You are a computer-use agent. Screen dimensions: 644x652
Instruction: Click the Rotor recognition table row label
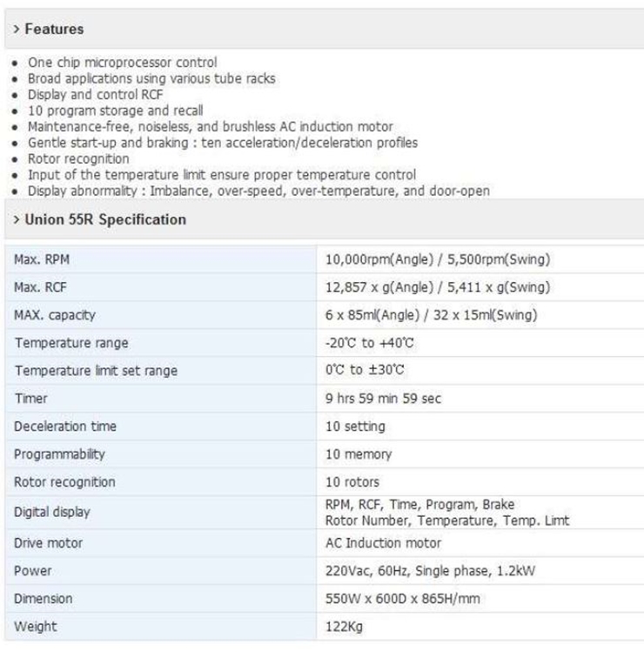click(64, 482)
